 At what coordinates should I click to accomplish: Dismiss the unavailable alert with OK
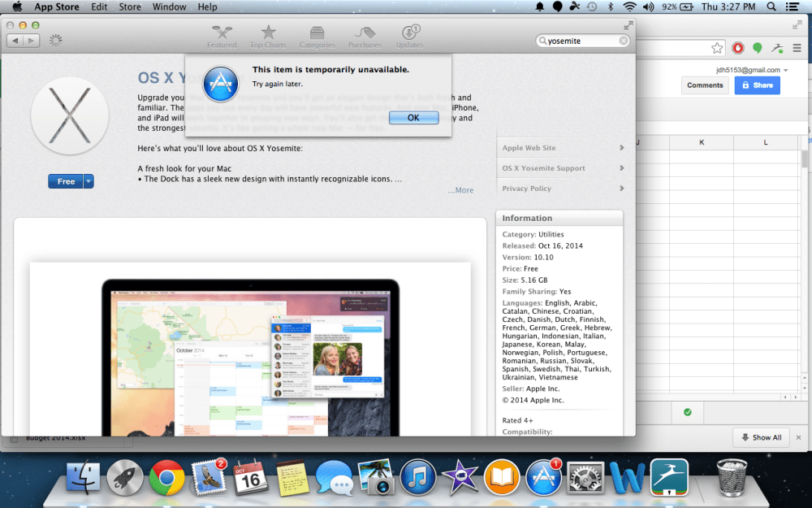point(413,117)
